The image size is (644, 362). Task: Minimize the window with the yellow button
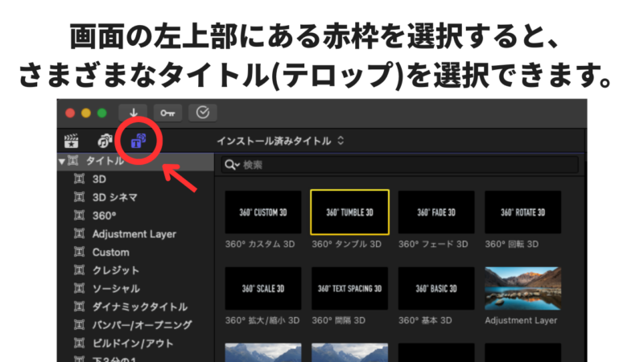point(86,113)
